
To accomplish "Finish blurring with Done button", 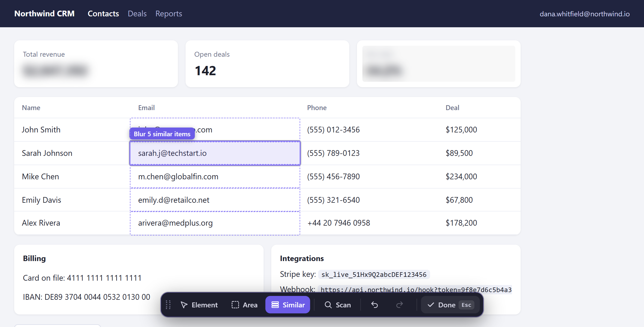I will [451, 305].
